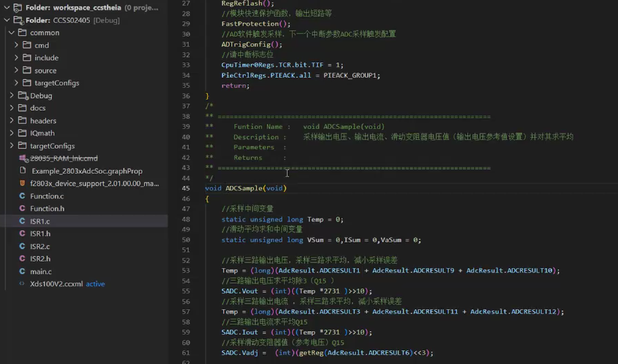Open ISR2.c from the file tree
Image resolution: width=618 pixels, height=364 pixels.
point(40,246)
